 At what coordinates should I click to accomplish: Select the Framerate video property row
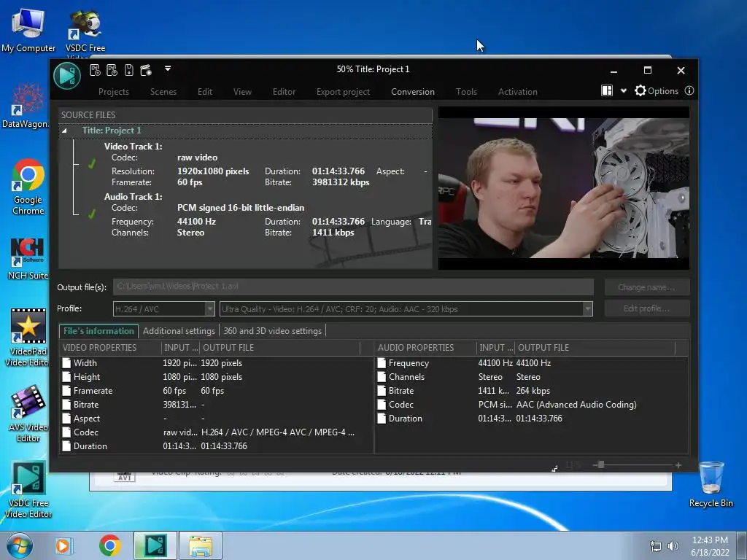tap(217, 391)
